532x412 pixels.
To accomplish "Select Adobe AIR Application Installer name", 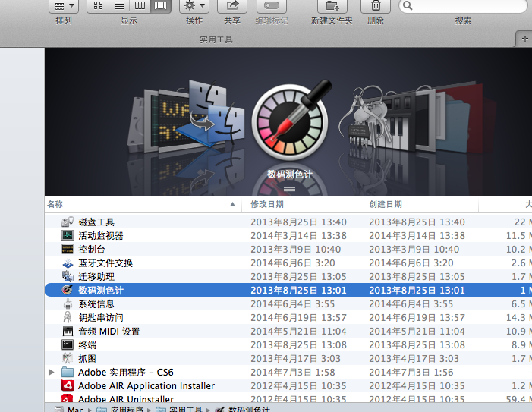I will pyautogui.click(x=146, y=386).
